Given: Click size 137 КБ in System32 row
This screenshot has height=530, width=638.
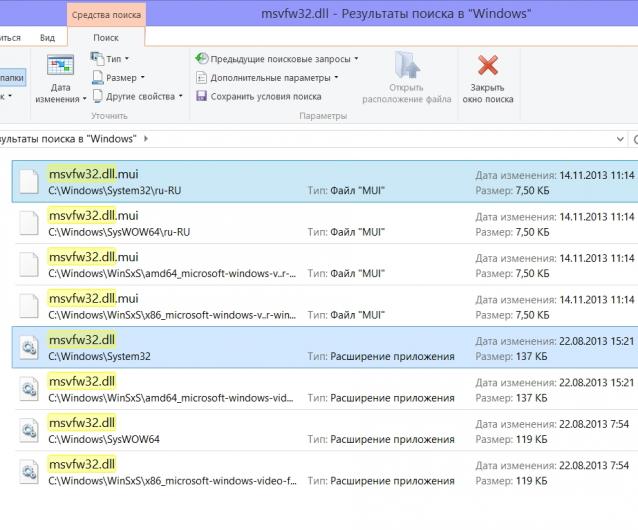Looking at the screenshot, I should coord(531,357).
